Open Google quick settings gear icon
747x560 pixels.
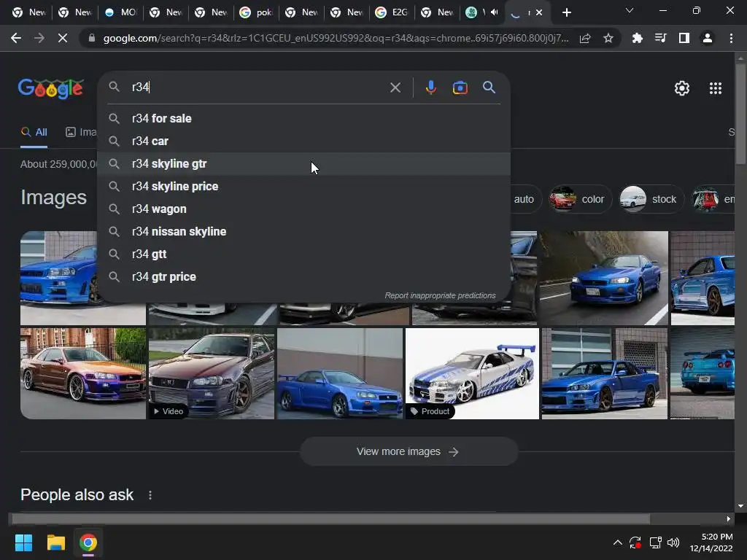click(x=682, y=88)
